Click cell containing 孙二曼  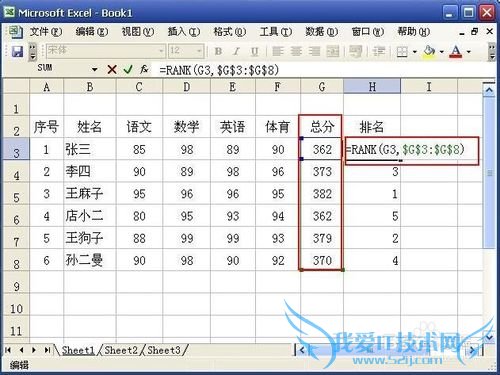(90, 260)
